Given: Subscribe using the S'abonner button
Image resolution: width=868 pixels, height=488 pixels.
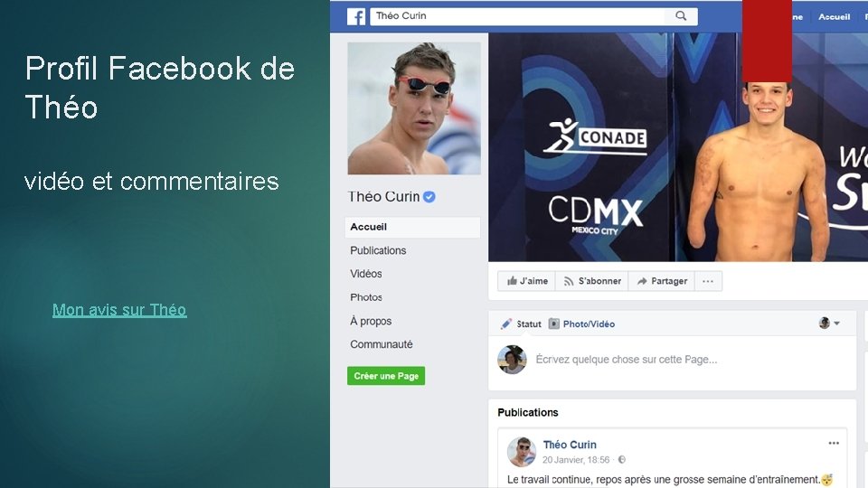Looking at the screenshot, I should 592,281.
